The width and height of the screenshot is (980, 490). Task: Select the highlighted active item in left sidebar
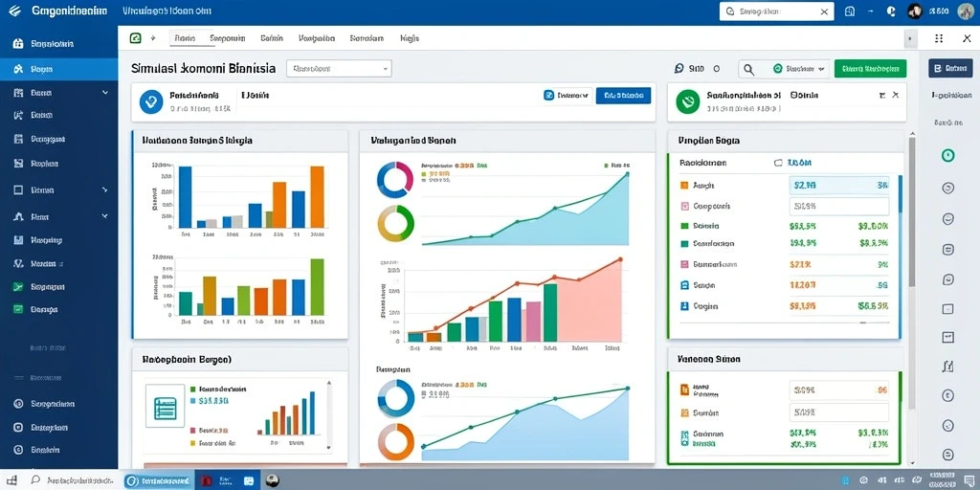(58, 69)
